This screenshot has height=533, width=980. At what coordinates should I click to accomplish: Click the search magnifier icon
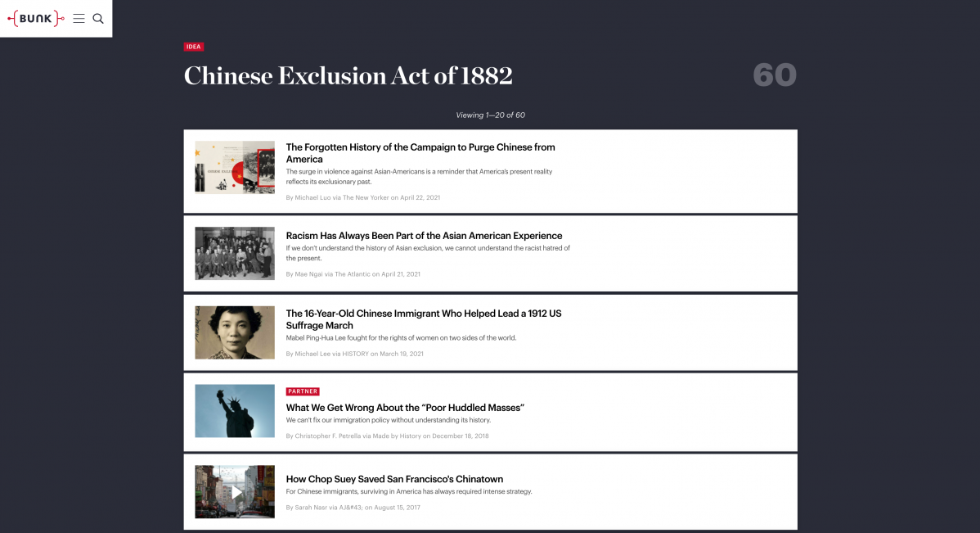click(x=98, y=18)
